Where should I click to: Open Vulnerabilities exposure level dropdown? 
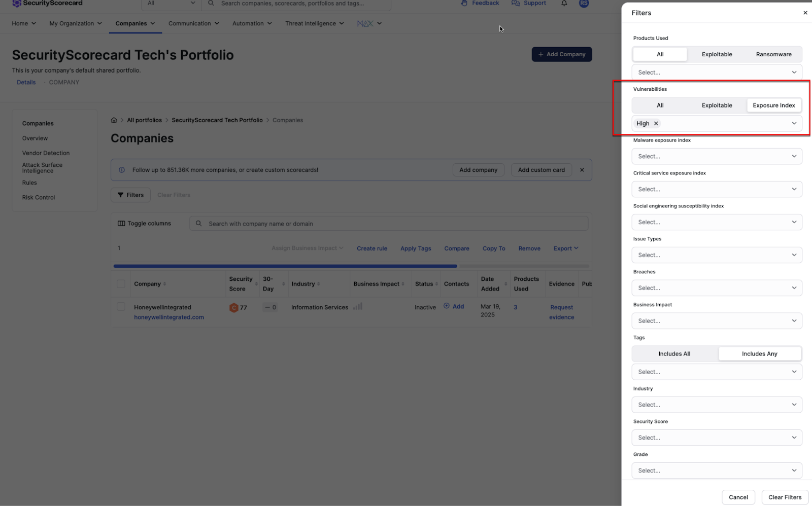click(717, 123)
